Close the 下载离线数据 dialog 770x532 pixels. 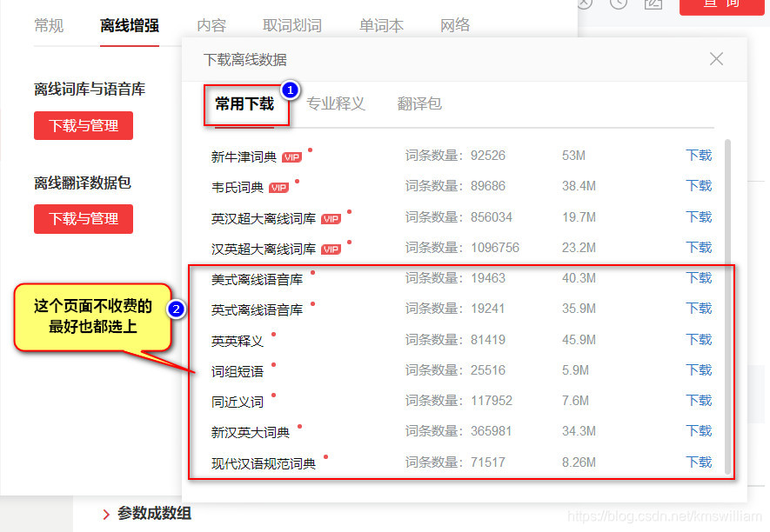tap(716, 59)
